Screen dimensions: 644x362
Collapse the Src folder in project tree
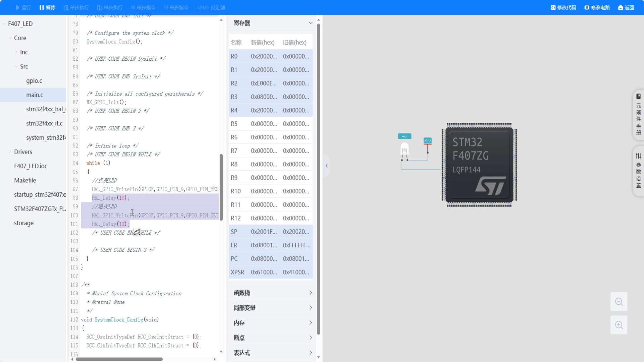[16, 66]
